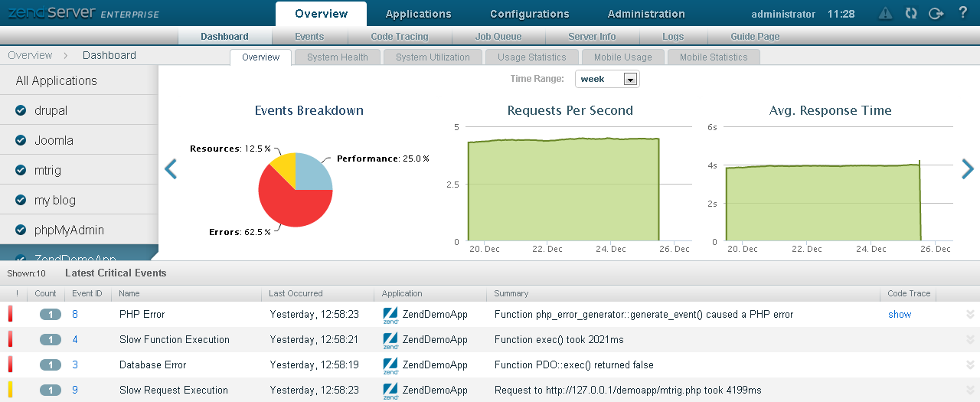
Task: Click the notifications warning triangle icon
Action: click(x=885, y=13)
